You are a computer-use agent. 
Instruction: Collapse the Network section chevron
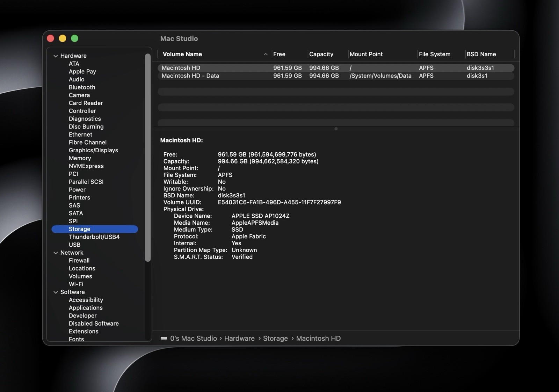(56, 253)
